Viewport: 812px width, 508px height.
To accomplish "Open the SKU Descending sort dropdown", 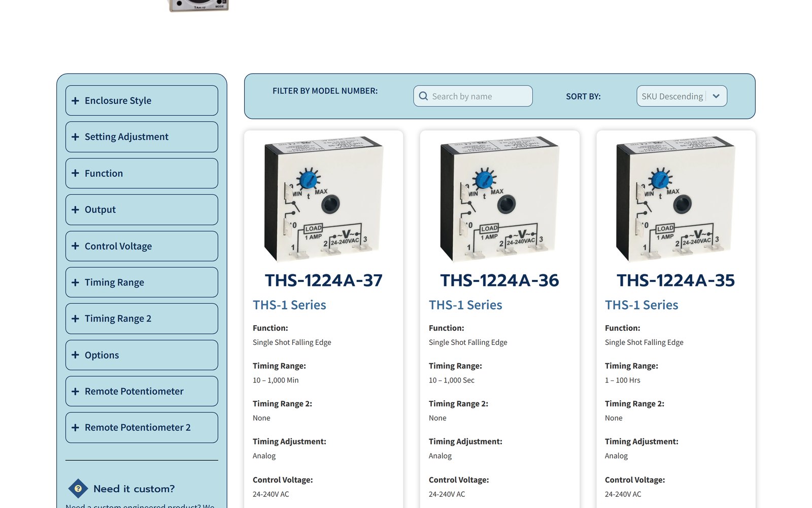I will (682, 96).
